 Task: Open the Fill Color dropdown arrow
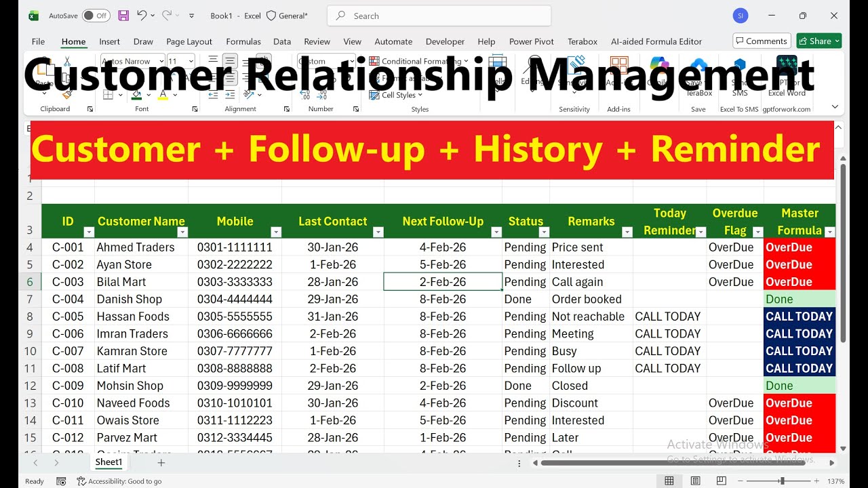[x=149, y=95]
